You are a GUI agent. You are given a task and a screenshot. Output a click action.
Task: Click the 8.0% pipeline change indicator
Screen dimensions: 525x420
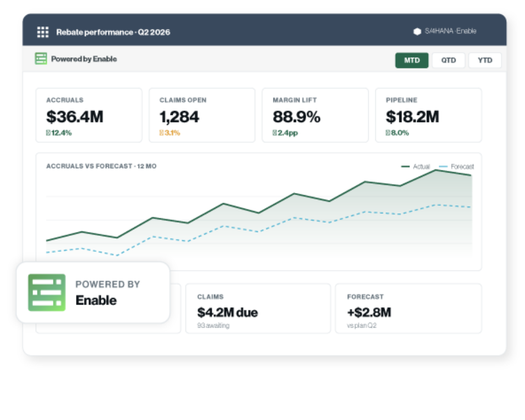[x=397, y=132]
